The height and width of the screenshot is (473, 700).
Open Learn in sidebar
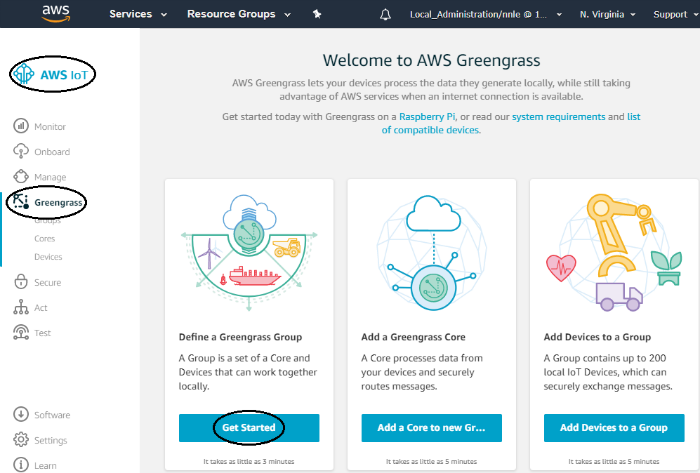point(46,465)
